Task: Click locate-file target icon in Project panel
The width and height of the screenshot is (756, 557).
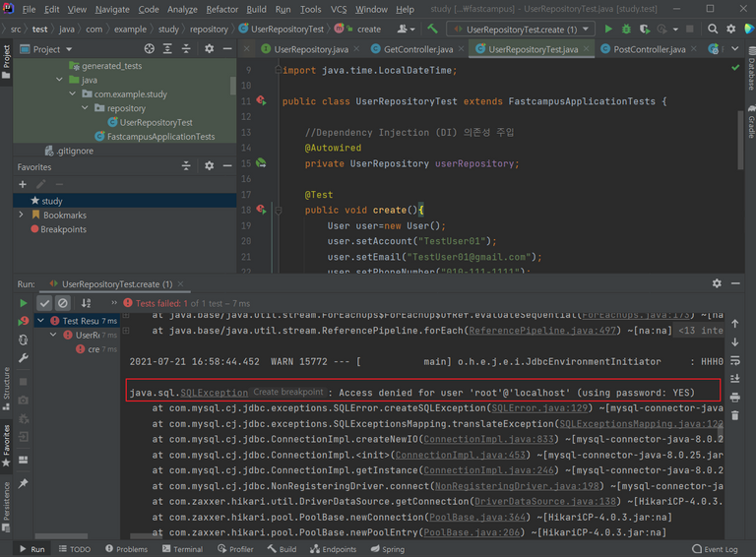Action: 150,48
